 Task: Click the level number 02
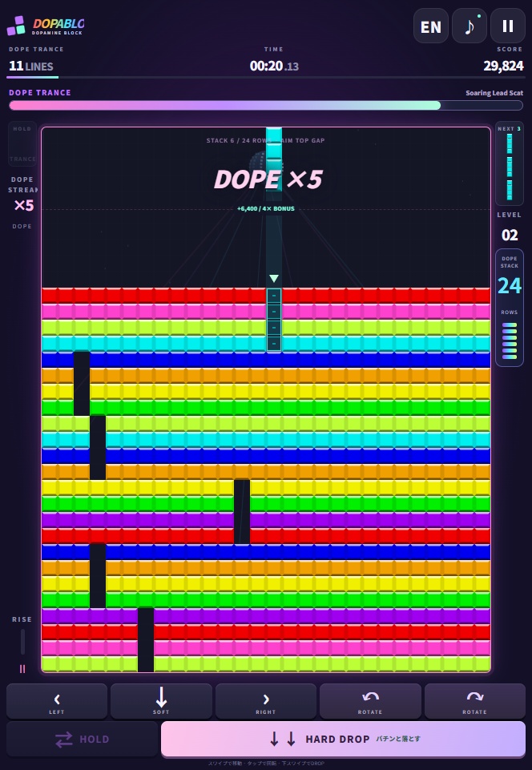[x=510, y=236]
